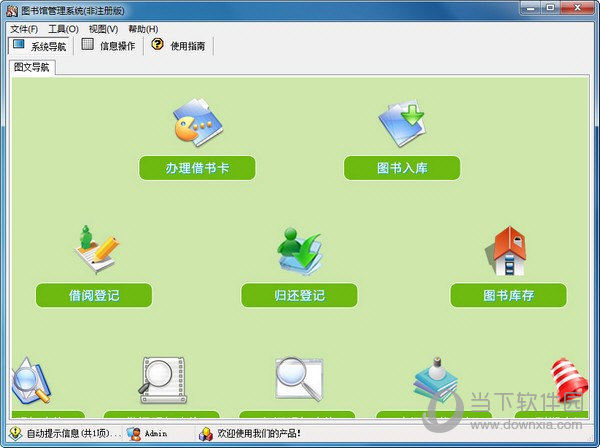Click the Pac-Man folder icon above 办理借书卡
Screen dimensions: 600x448
[197, 122]
